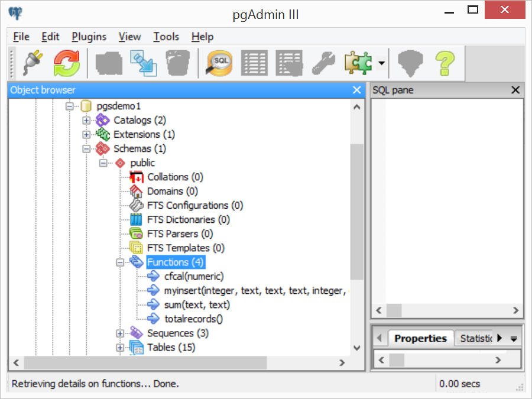Click the Plugins puzzle icon
The height and width of the screenshot is (399, 532).
point(358,63)
